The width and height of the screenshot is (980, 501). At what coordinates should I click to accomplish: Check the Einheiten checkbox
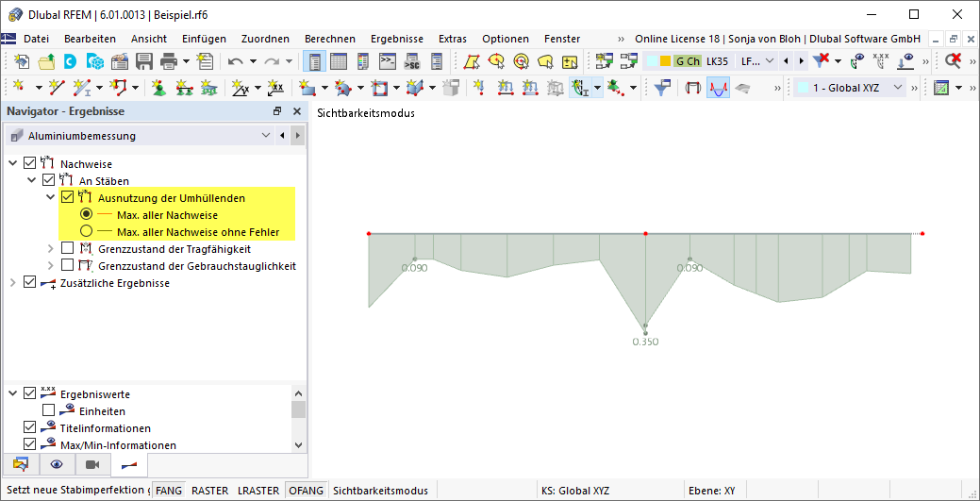pyautogui.click(x=48, y=411)
